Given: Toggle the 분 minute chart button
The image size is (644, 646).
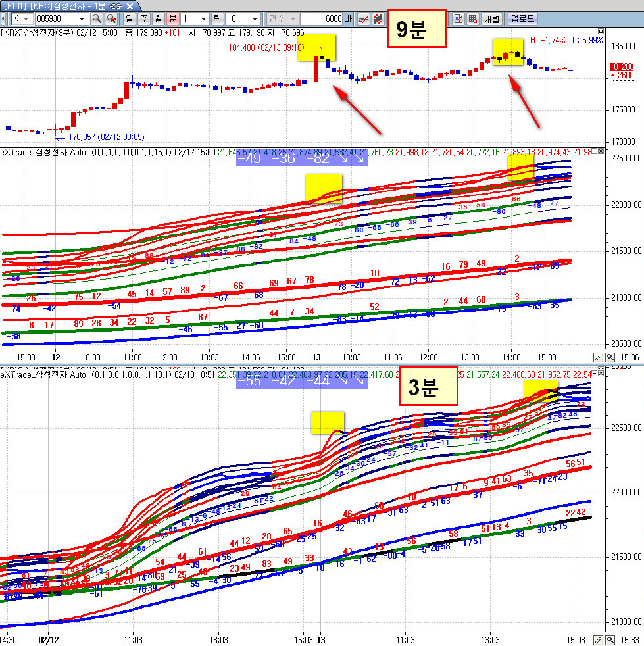Looking at the screenshot, I should (172, 18).
